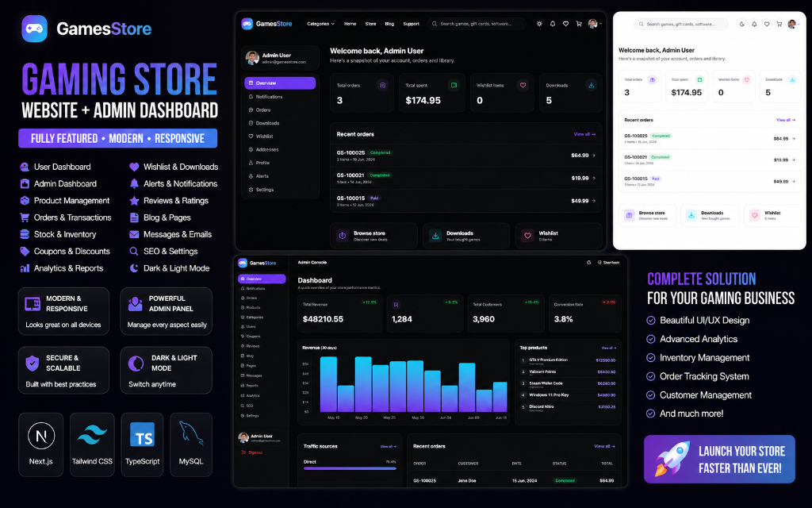Click View all link in light dashboard Recent orders
This screenshot has height=508, width=812.
[786, 120]
